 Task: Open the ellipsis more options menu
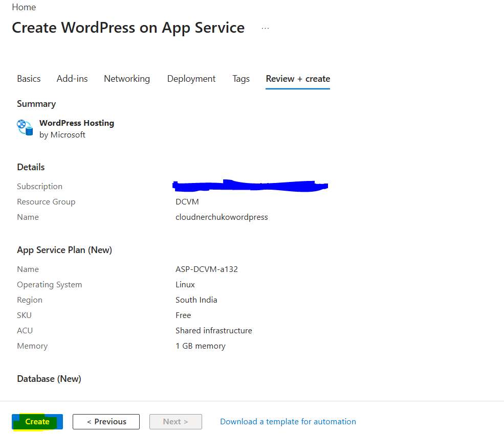pos(265,28)
